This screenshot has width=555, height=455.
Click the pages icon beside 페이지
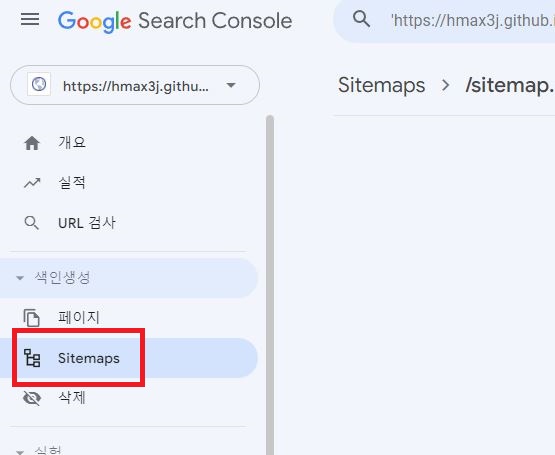pos(32,318)
